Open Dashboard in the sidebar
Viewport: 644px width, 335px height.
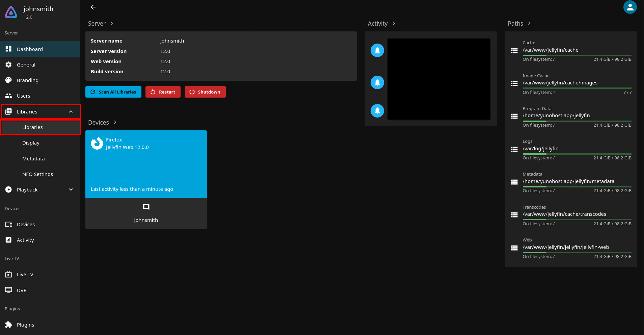[x=40, y=49]
